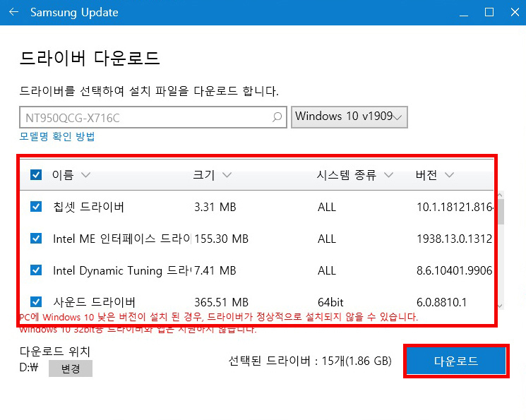Image resolution: width=526 pixels, height=420 pixels.
Task: Click version 6.0.8810.1 cell
Action: click(441, 302)
